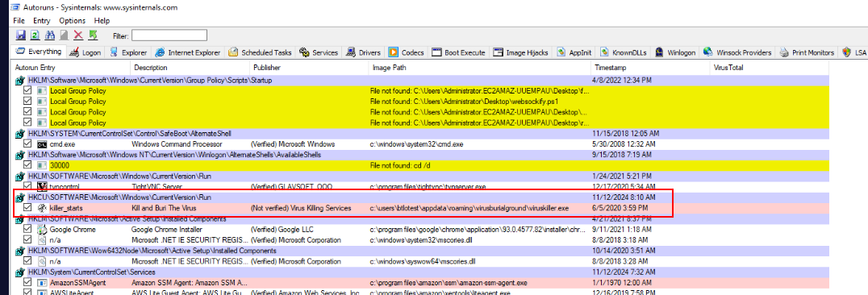Image resolution: width=868 pixels, height=295 pixels.
Task: Click the green Jump to Entry icon
Action: click(x=93, y=35)
